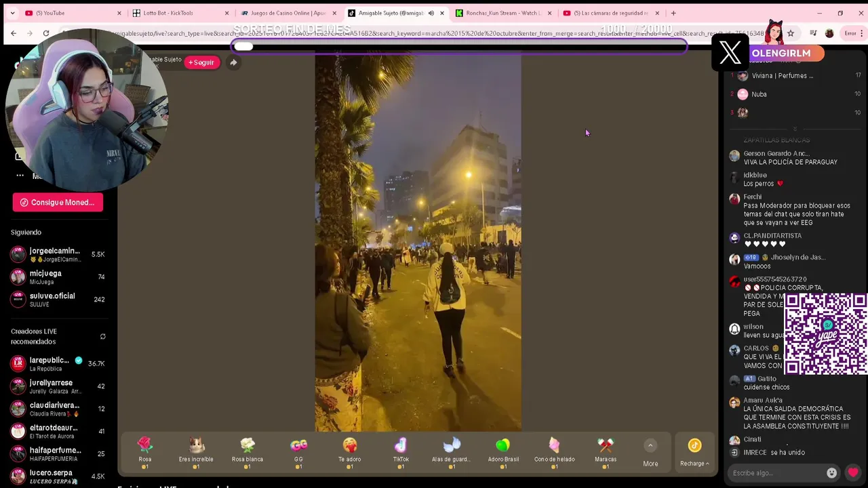Image resolution: width=868 pixels, height=488 pixels.
Task: Send the Rosa gift
Action: pyautogui.click(x=145, y=452)
